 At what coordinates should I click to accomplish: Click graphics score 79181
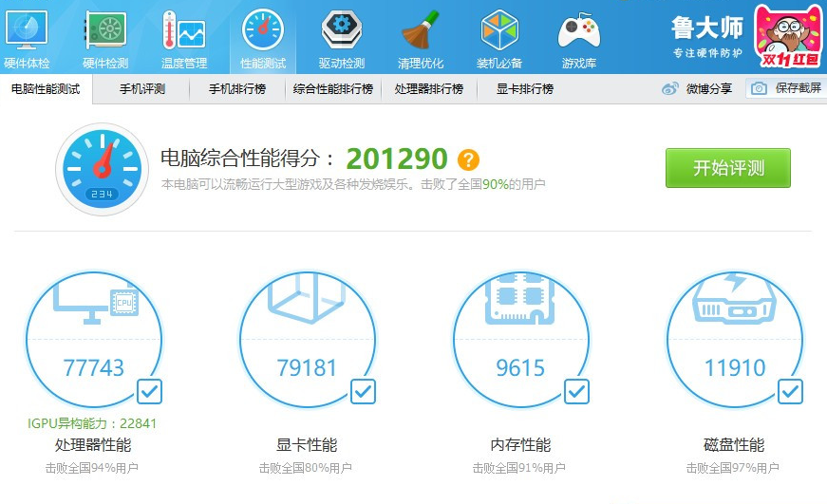(x=307, y=368)
